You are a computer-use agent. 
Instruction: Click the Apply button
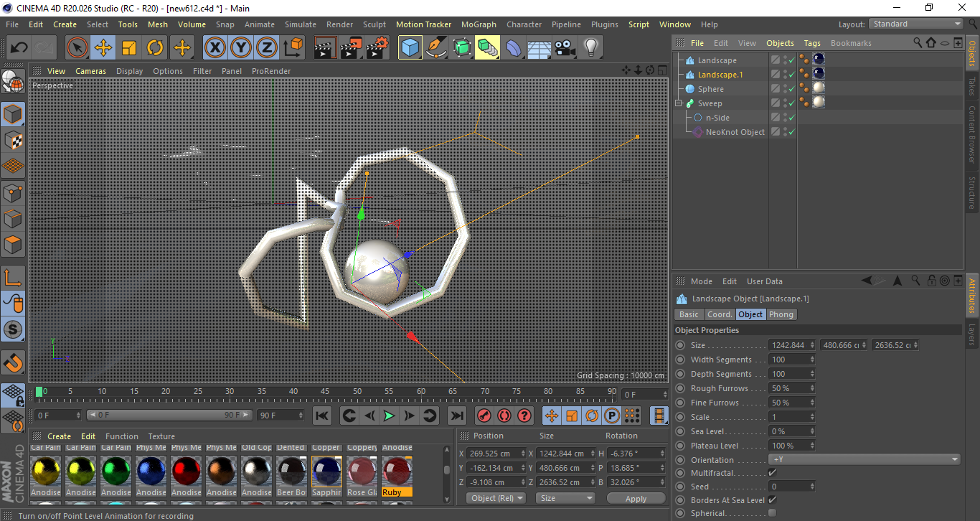pos(636,498)
